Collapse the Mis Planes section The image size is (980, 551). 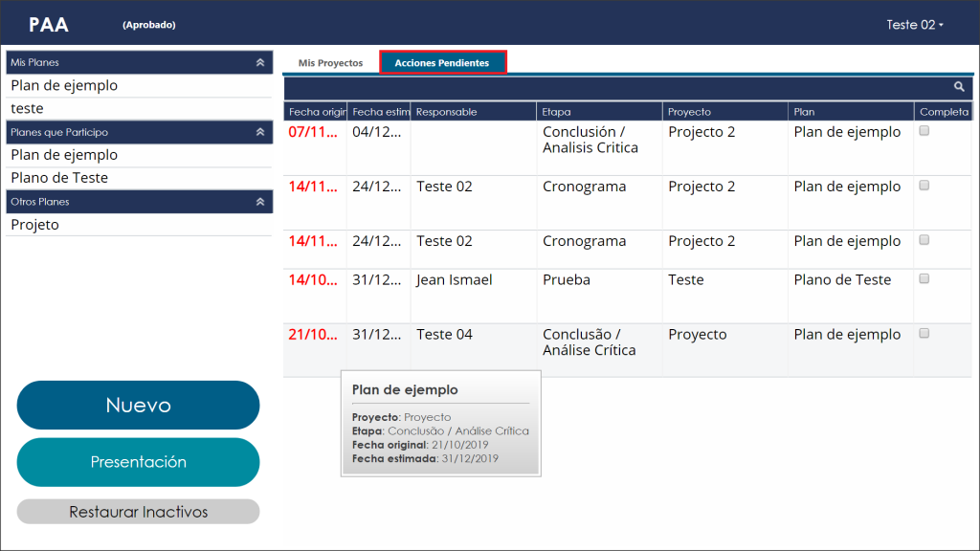(260, 62)
